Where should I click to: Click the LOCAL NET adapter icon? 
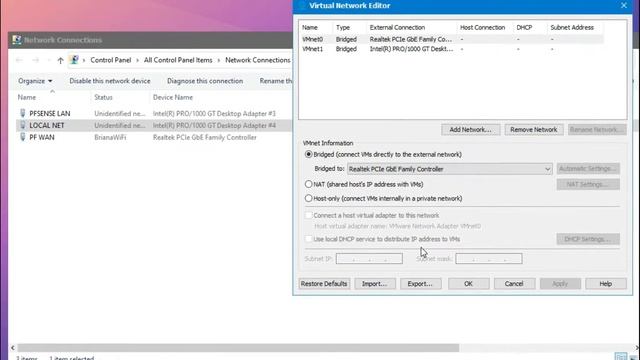(22, 125)
